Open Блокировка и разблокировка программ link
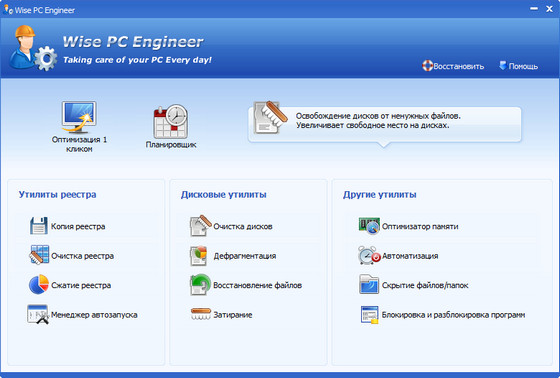The height and width of the screenshot is (378, 560). pyautogui.click(x=453, y=315)
